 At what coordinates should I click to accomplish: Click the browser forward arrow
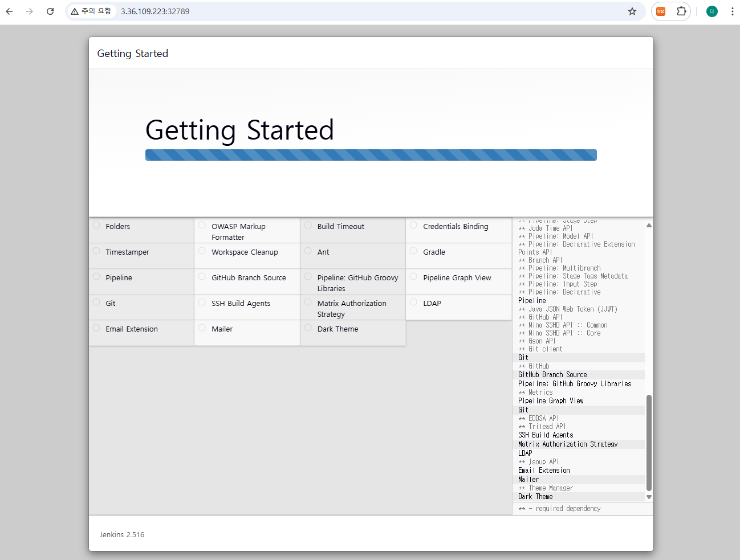tap(30, 11)
